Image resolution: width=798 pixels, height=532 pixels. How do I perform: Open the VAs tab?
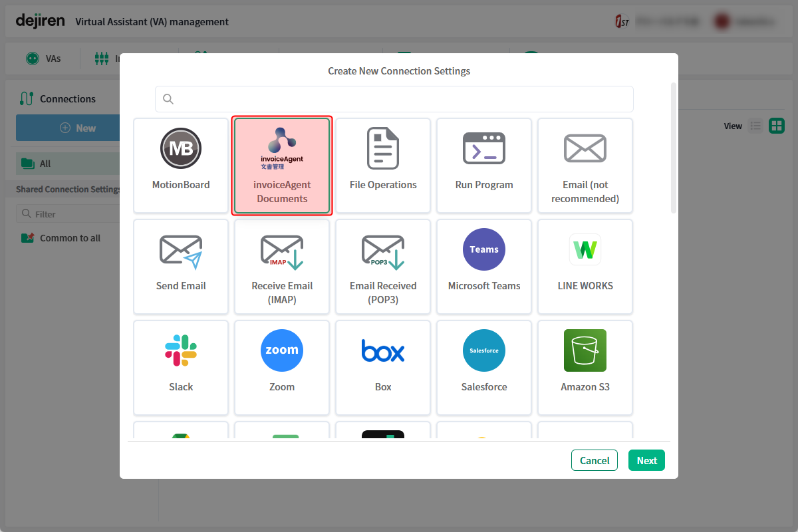pyautogui.click(x=43, y=59)
